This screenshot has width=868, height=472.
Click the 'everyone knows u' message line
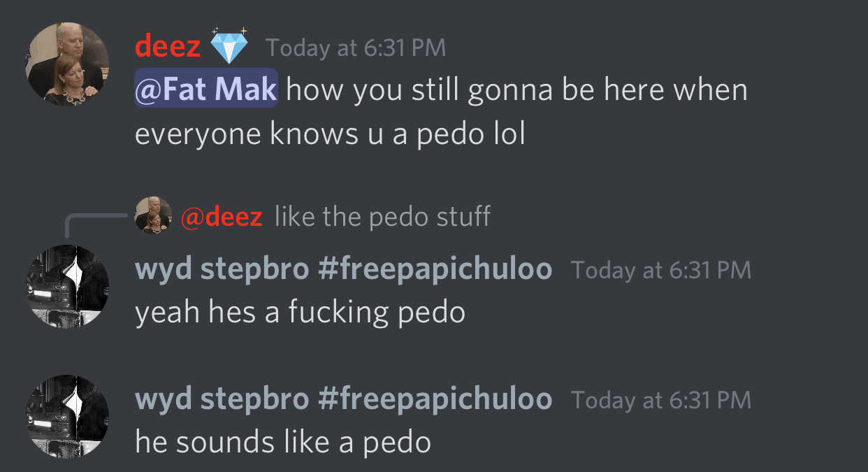(x=330, y=134)
